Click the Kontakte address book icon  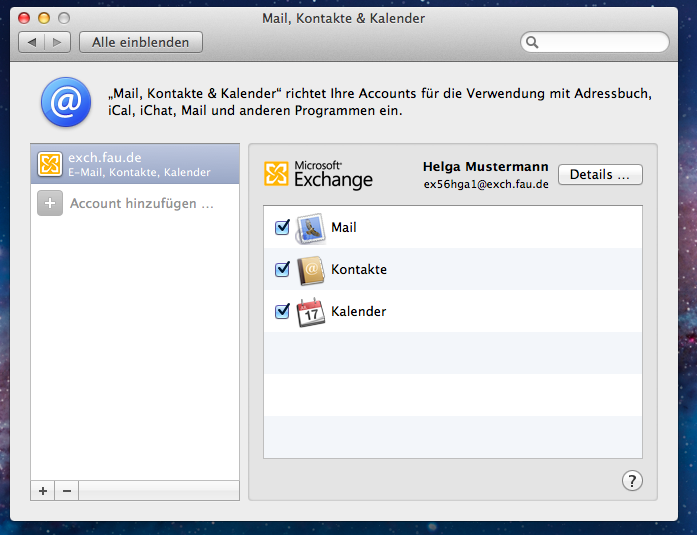point(311,270)
